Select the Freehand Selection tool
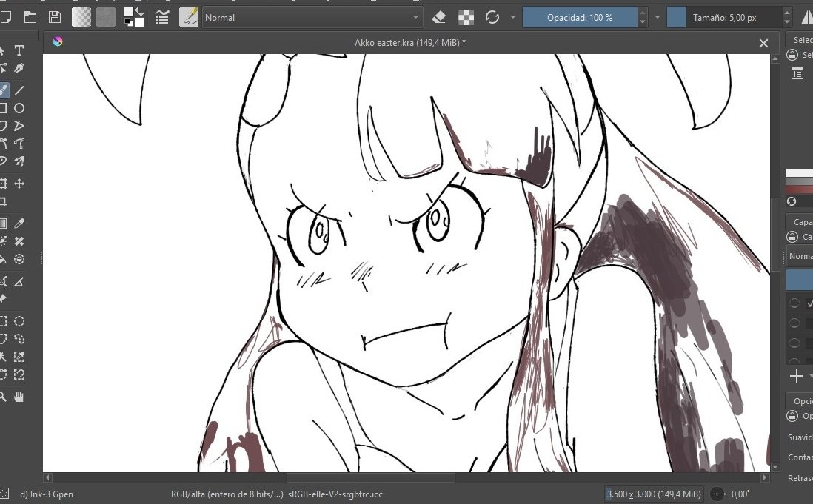 tap(19, 339)
